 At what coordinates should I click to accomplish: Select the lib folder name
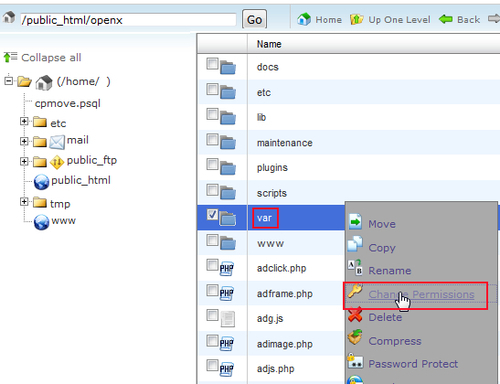pos(261,117)
